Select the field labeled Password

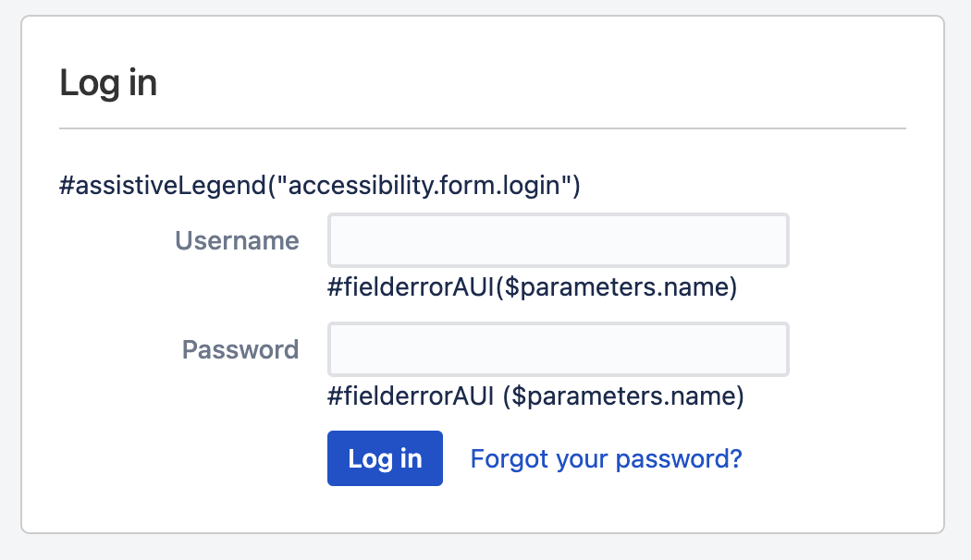(x=558, y=349)
